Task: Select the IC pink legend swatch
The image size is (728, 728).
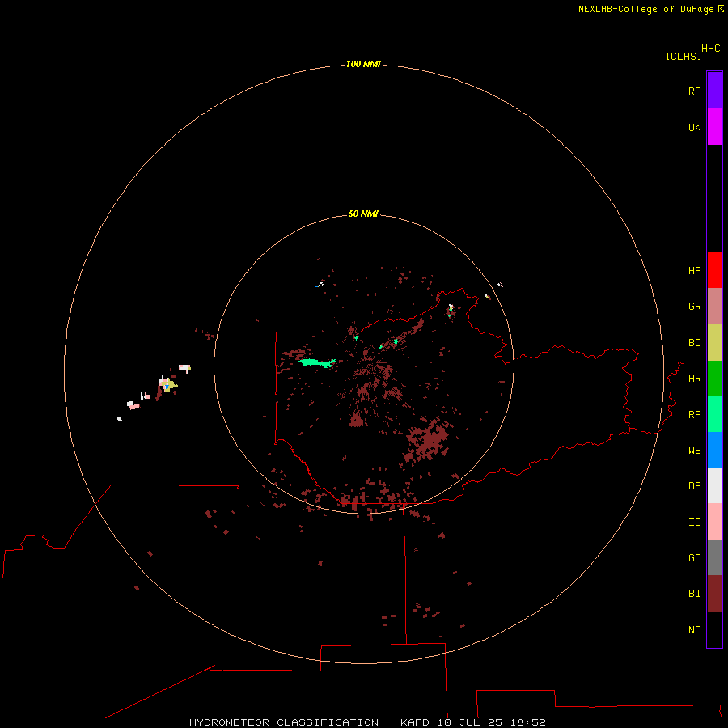Action: coord(714,522)
